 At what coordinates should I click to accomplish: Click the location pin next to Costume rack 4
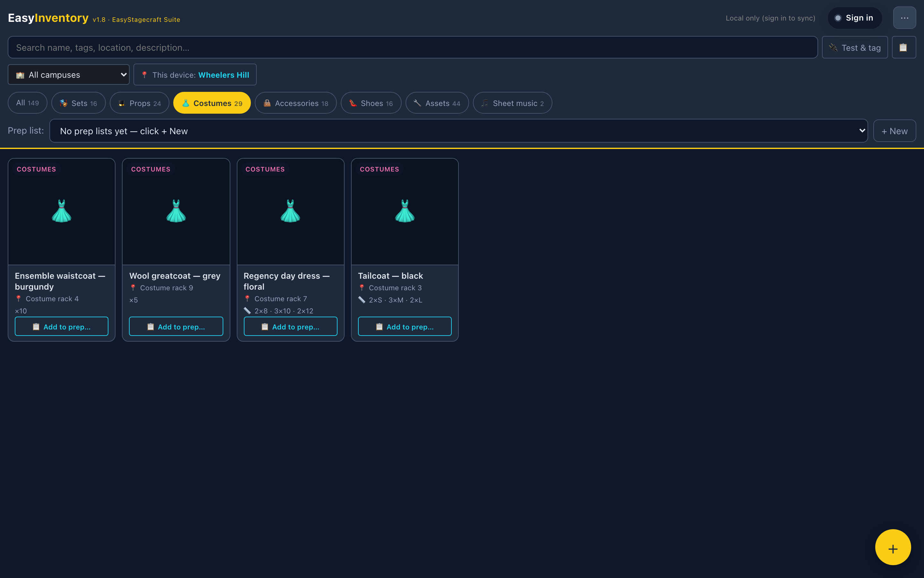click(18, 299)
